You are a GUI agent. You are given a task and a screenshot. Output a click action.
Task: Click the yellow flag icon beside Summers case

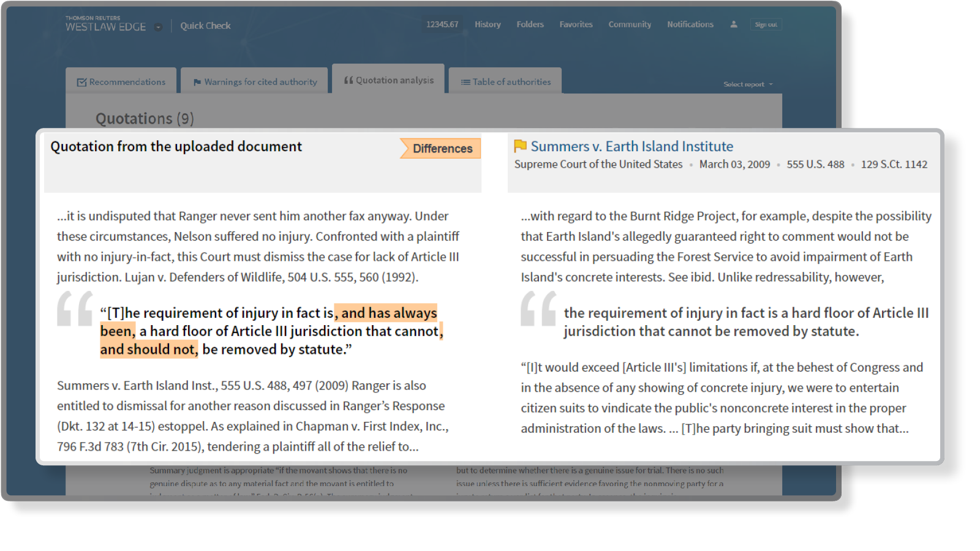tap(520, 146)
